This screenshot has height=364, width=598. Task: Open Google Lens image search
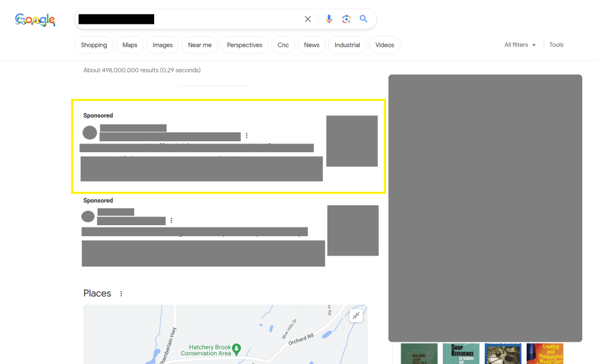346,19
